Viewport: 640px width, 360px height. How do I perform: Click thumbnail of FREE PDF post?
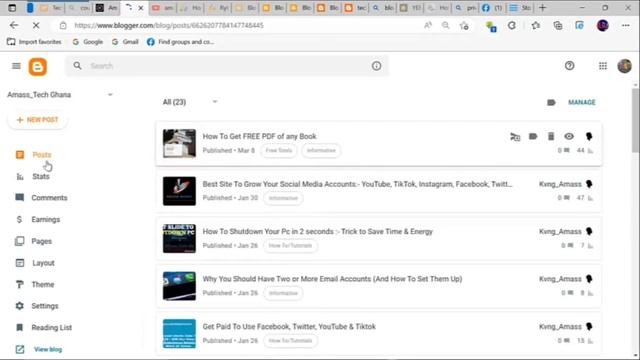coord(179,143)
